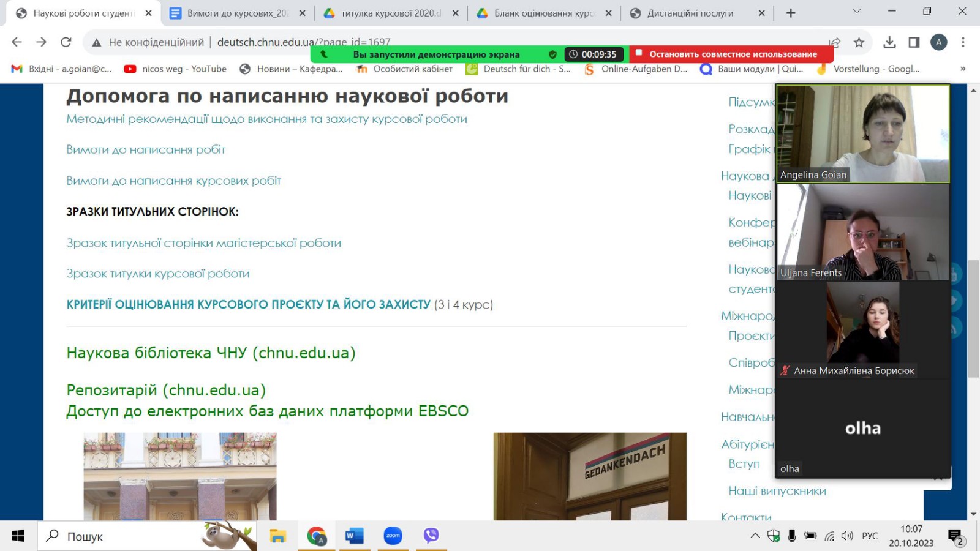Viewport: 980px width, 551px height.
Task: Click the GEDANKENDACH photo thumbnail
Action: click(590, 476)
